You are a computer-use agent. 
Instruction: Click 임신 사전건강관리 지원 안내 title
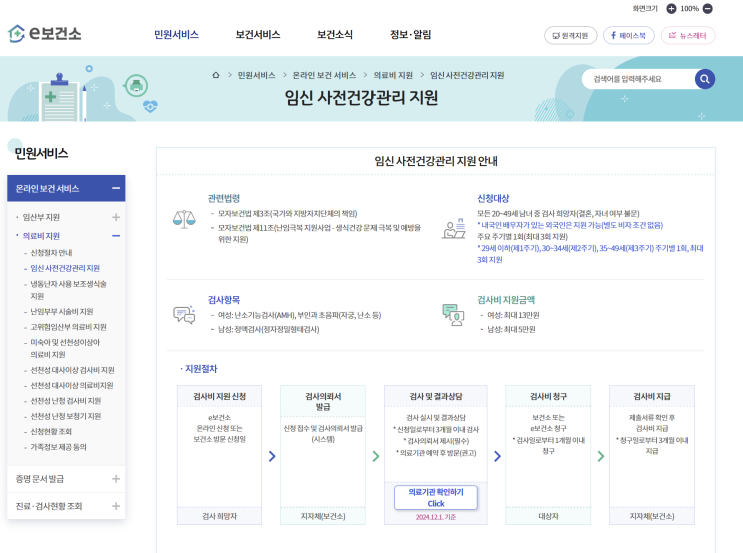pyautogui.click(x=435, y=161)
